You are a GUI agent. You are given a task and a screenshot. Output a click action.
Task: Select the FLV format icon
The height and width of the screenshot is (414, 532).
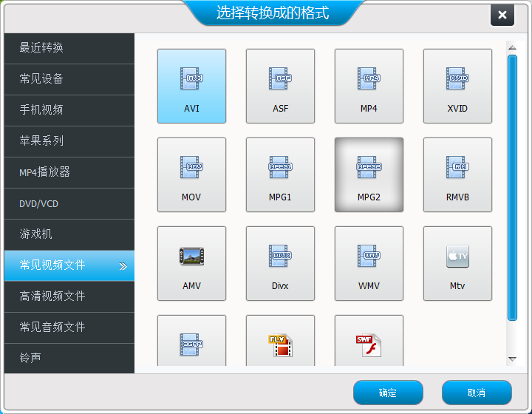280,345
